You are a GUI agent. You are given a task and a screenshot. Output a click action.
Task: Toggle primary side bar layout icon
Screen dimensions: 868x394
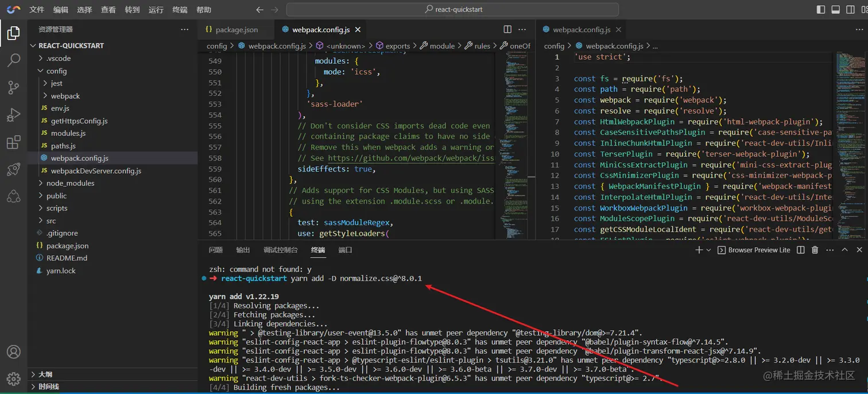(821, 10)
